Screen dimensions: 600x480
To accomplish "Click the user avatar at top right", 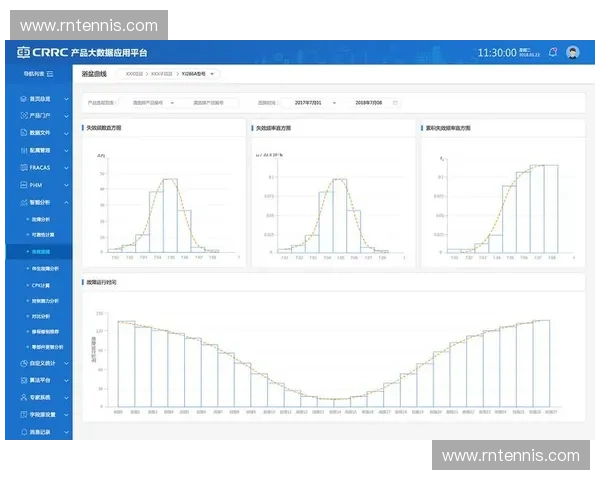I will coord(572,52).
